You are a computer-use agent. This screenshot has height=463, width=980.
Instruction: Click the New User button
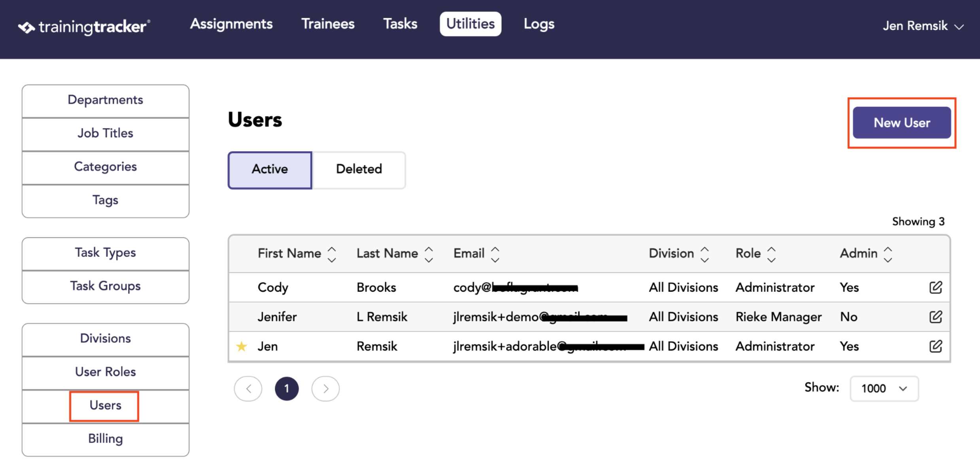(x=902, y=123)
